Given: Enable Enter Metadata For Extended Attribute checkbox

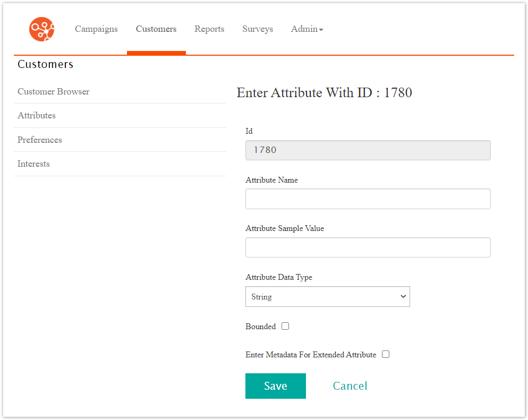Looking at the screenshot, I should coord(386,354).
